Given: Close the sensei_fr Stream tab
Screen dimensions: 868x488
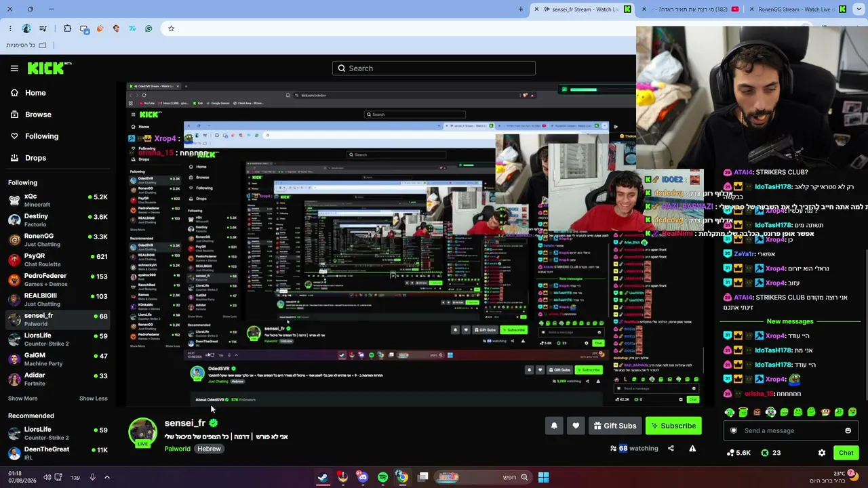Looking at the screenshot, I should click(536, 9).
